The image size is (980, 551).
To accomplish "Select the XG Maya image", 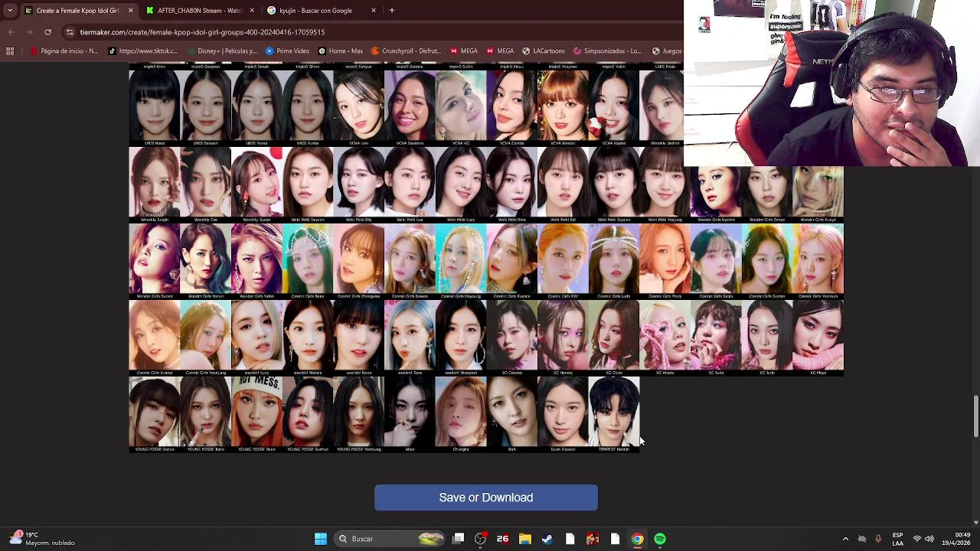I will [818, 337].
